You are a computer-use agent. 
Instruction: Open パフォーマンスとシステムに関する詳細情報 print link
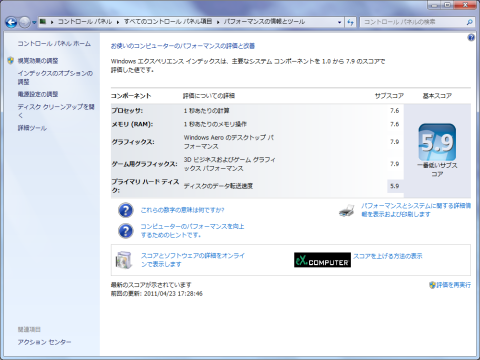416,210
